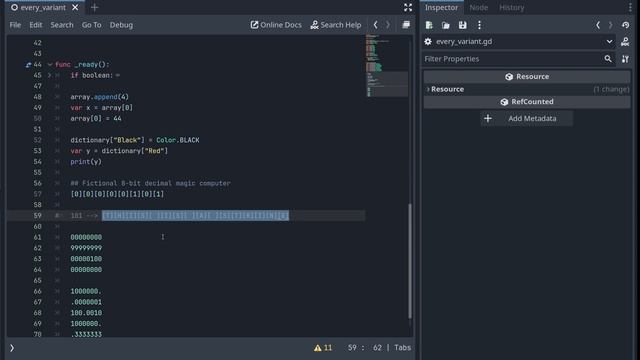This screenshot has height=360, width=640.
Task: Switch to the Inspector tab
Action: point(441,7)
